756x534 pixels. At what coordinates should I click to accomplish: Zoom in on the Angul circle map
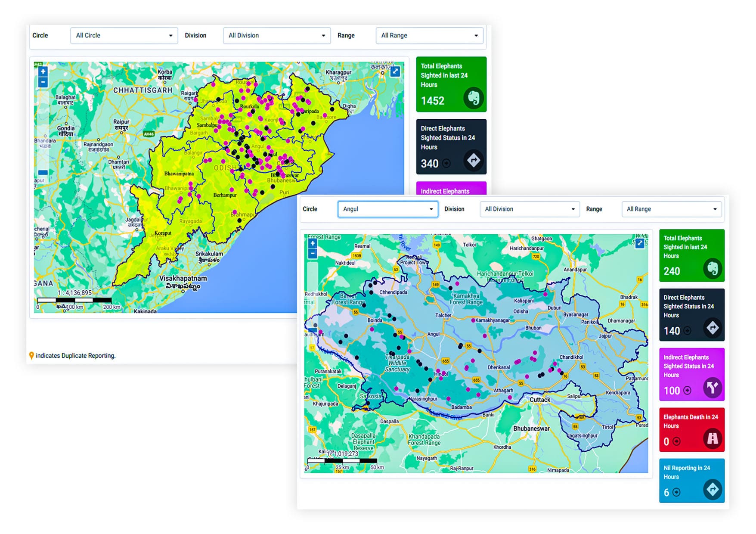tap(313, 243)
